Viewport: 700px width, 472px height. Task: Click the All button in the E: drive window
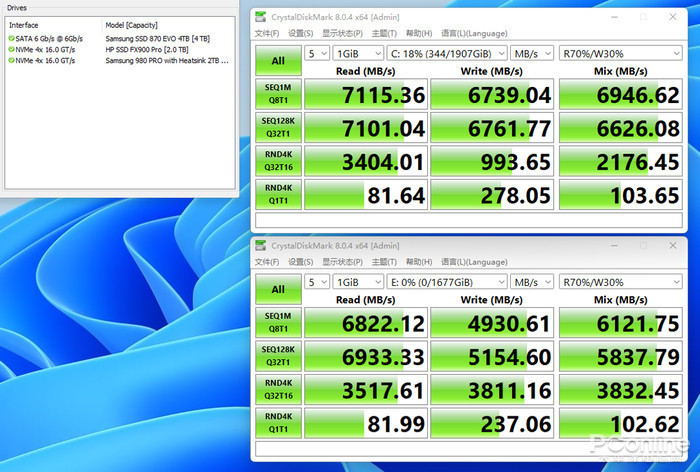click(x=278, y=290)
